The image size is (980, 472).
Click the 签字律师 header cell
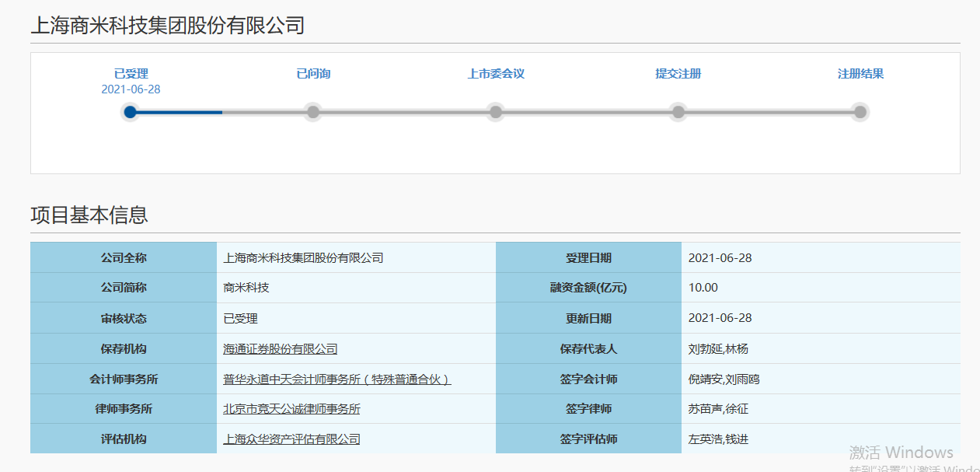coord(588,409)
